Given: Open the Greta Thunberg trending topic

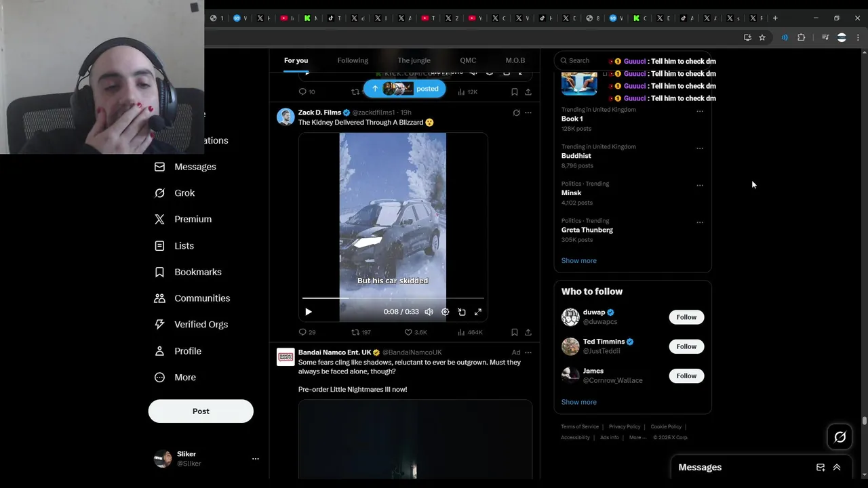Looking at the screenshot, I should click(x=587, y=230).
